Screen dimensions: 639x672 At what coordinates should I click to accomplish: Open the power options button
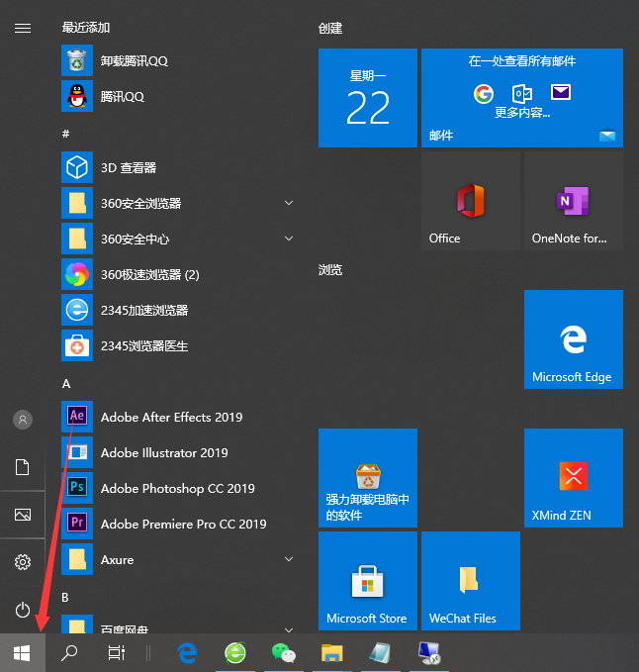click(22, 610)
